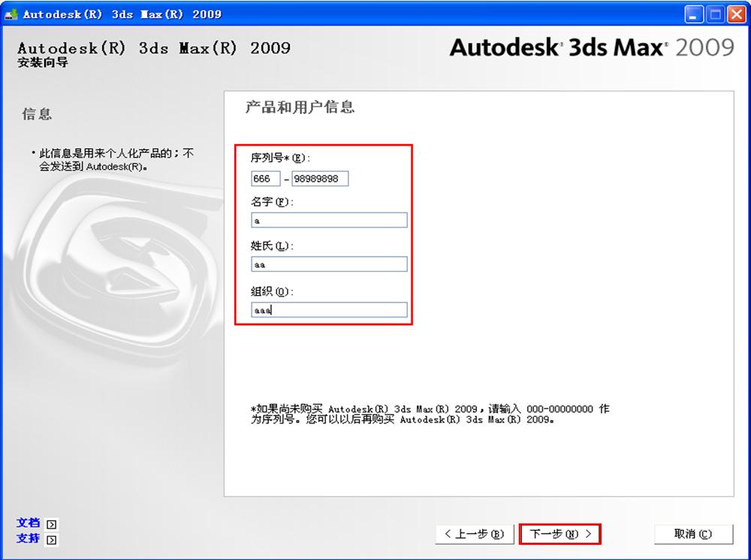Cancel the installation with 取消

coord(693,534)
